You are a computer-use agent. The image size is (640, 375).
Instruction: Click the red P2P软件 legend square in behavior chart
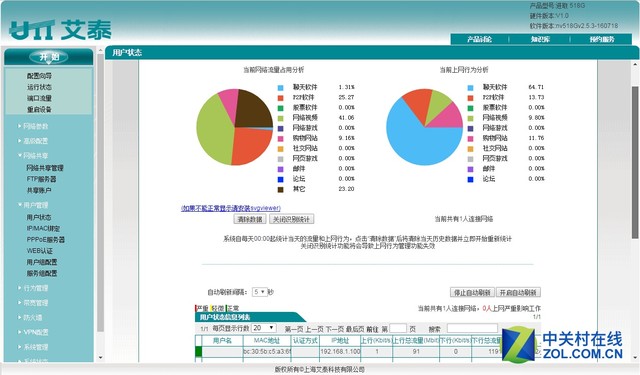click(470, 98)
